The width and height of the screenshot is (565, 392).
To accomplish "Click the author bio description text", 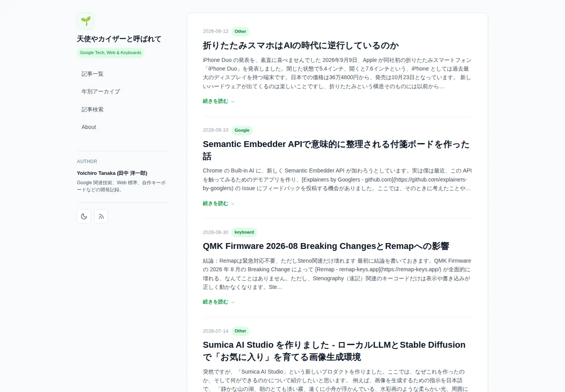I will [x=121, y=186].
